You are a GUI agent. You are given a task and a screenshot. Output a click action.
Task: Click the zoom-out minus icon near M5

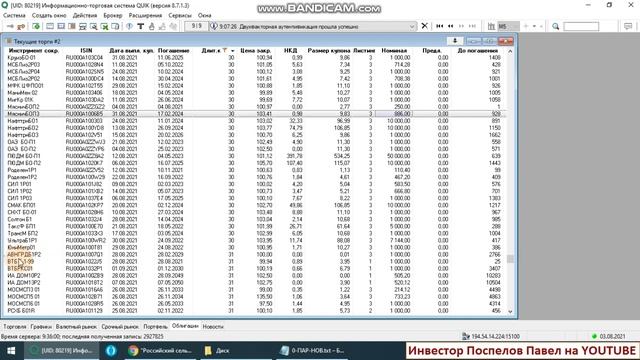coord(541,26)
